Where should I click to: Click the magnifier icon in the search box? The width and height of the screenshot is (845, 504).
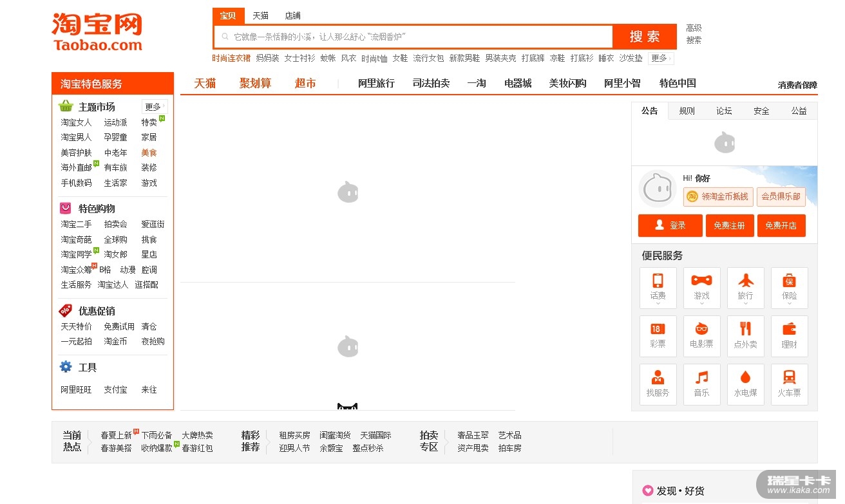(225, 37)
